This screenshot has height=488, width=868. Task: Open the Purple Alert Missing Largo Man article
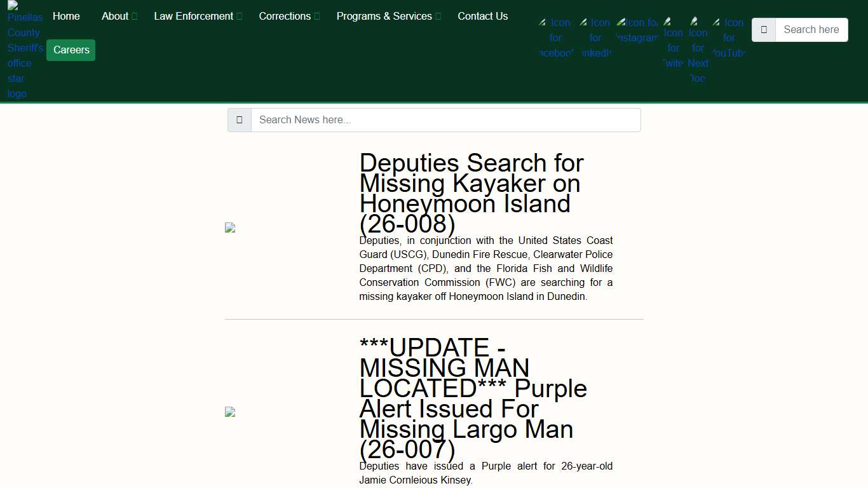(473, 398)
